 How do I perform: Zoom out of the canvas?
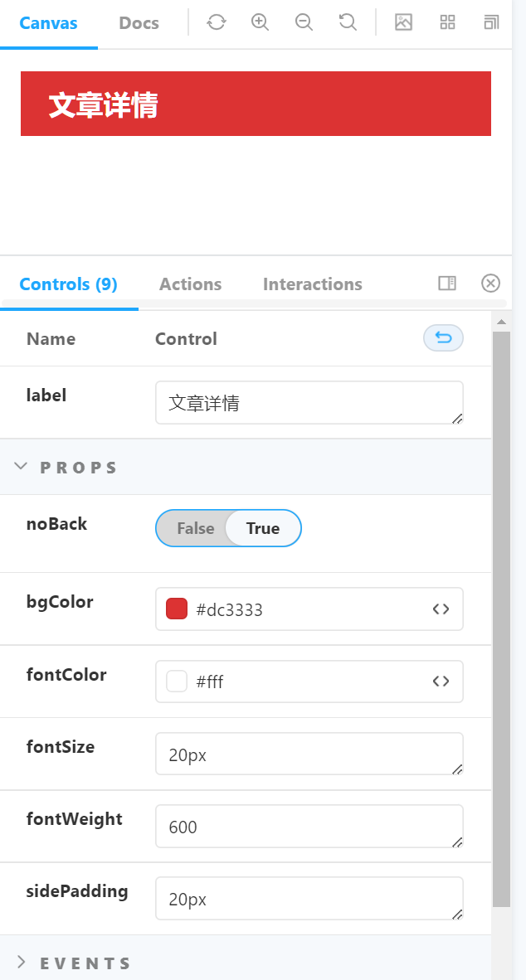pyautogui.click(x=304, y=22)
